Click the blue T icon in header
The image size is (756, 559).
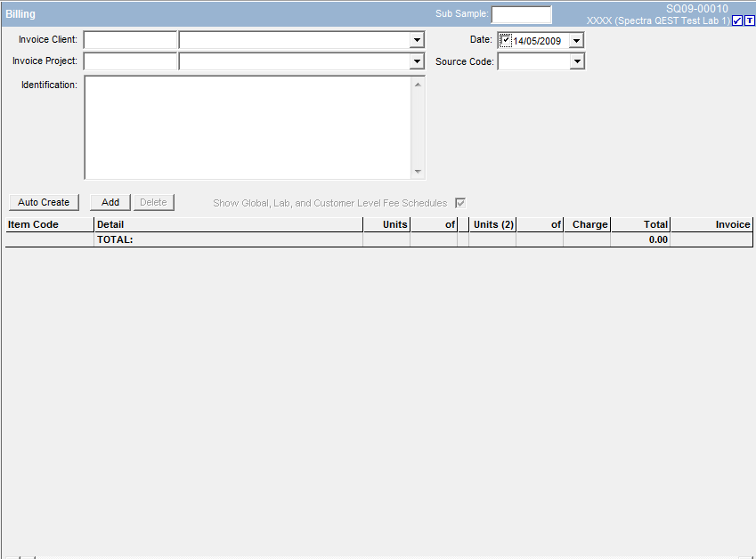749,20
